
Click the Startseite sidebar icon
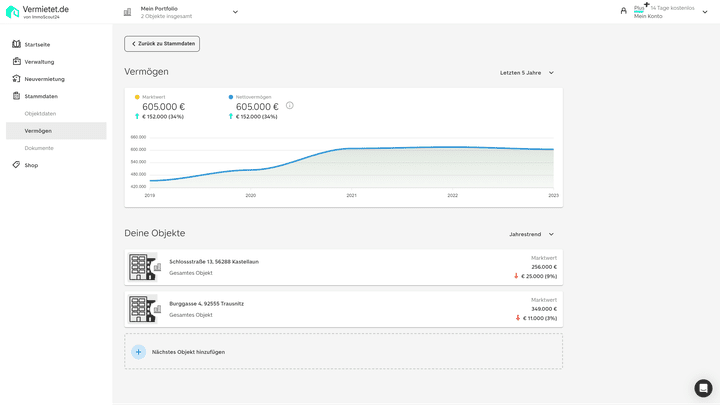pyautogui.click(x=17, y=44)
